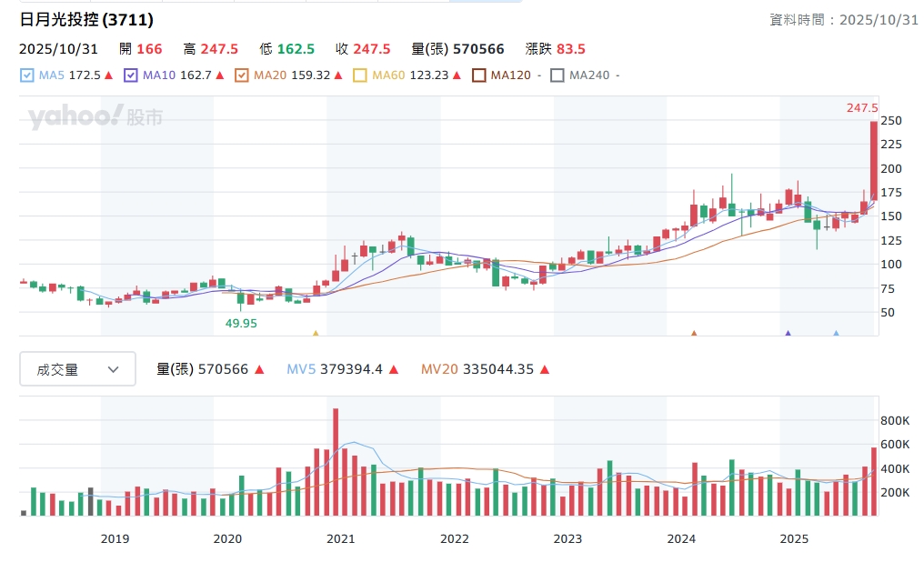
Task: Click the 資料時間 date text
Action: [844, 20]
